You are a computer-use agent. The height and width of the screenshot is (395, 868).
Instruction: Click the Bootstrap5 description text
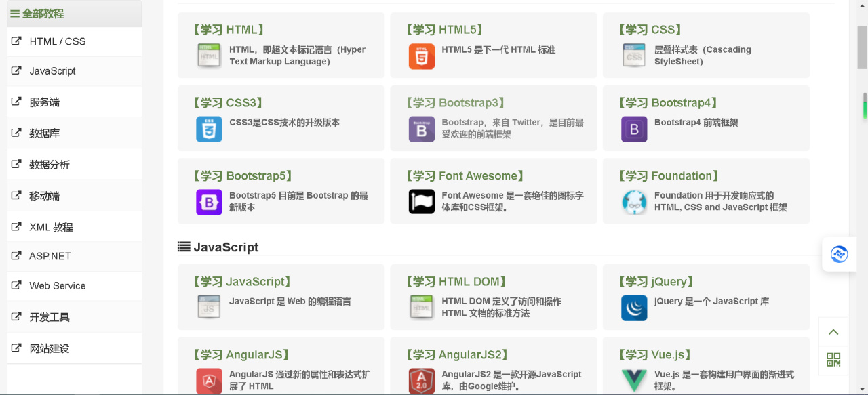(x=298, y=201)
